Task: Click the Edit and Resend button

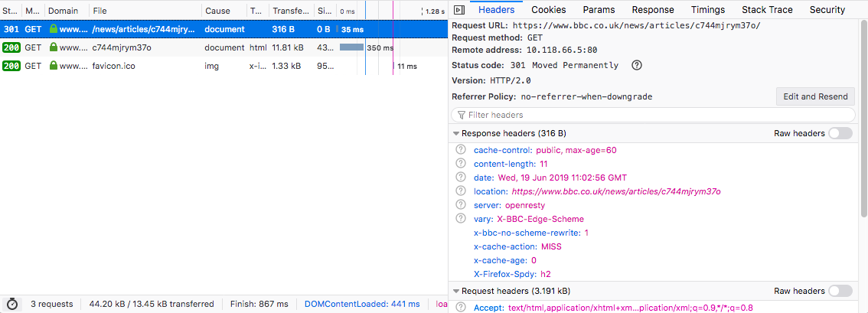Action: pyautogui.click(x=815, y=96)
